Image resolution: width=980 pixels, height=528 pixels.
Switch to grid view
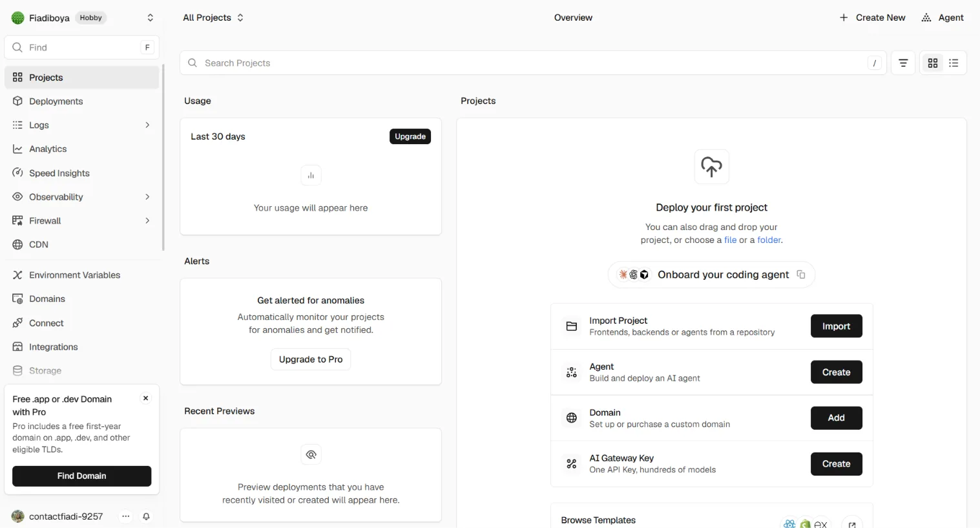pos(933,63)
